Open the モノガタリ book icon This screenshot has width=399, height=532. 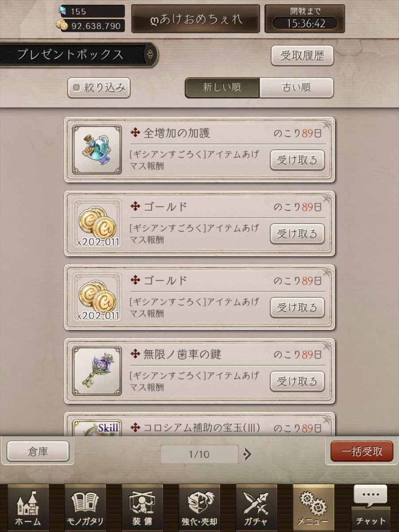pyautogui.click(x=85, y=508)
